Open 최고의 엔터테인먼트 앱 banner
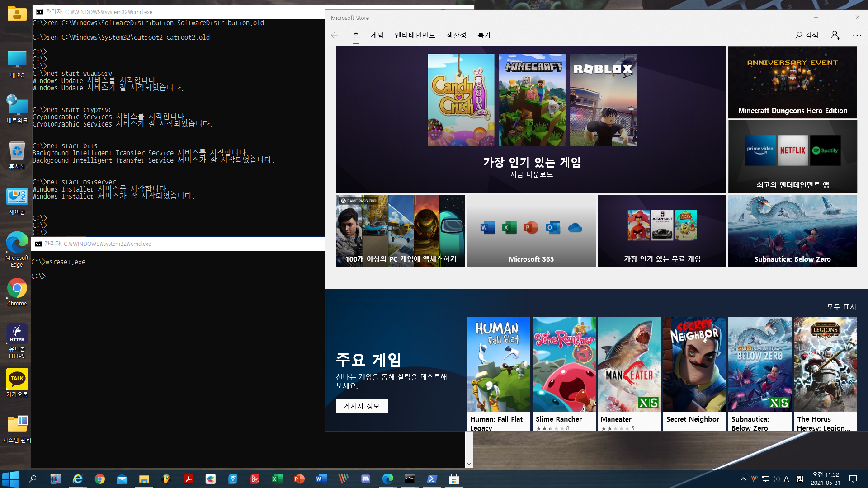This screenshot has height=488, width=868. [793, 156]
